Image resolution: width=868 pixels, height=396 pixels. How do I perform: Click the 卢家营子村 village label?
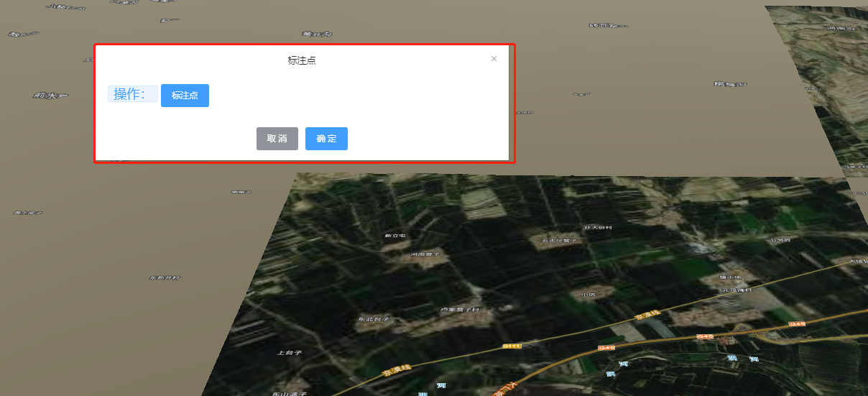460,310
